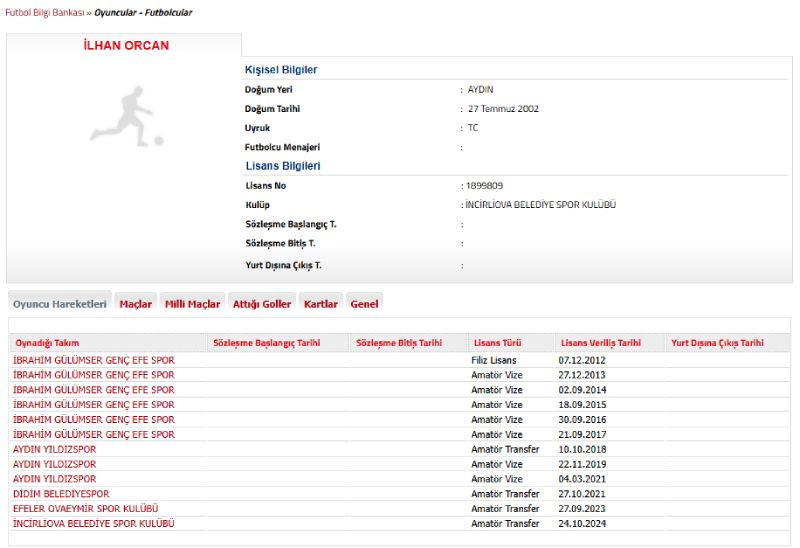The width and height of the screenshot is (800, 548).
Task: Click the Amatör Vize cell dated 22.11.2019
Action: 497,464
